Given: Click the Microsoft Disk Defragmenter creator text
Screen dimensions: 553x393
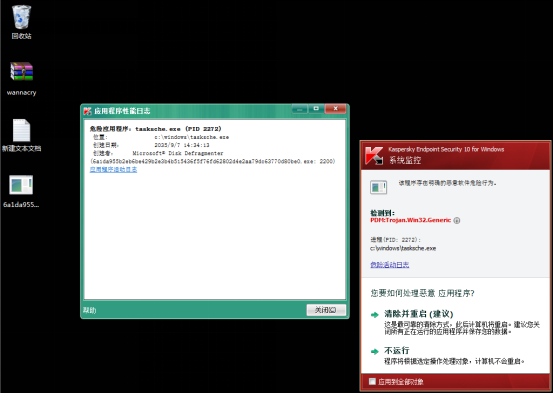Looking at the screenshot, I should (178, 153).
